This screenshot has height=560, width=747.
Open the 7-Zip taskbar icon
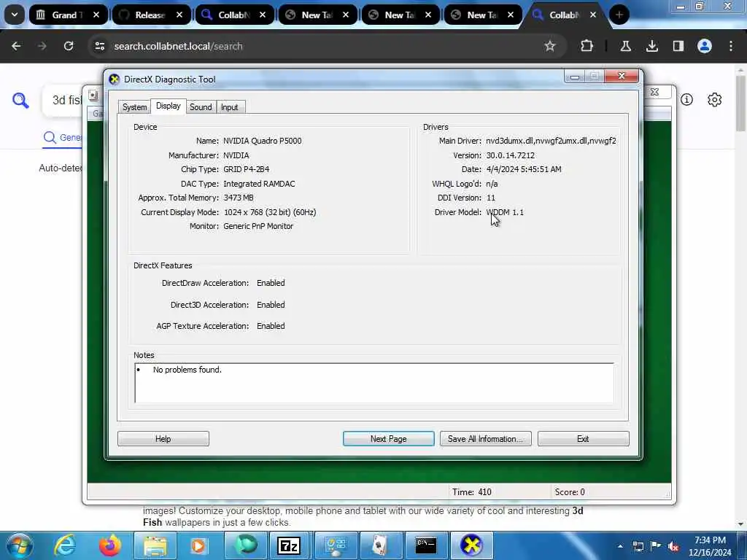289,545
